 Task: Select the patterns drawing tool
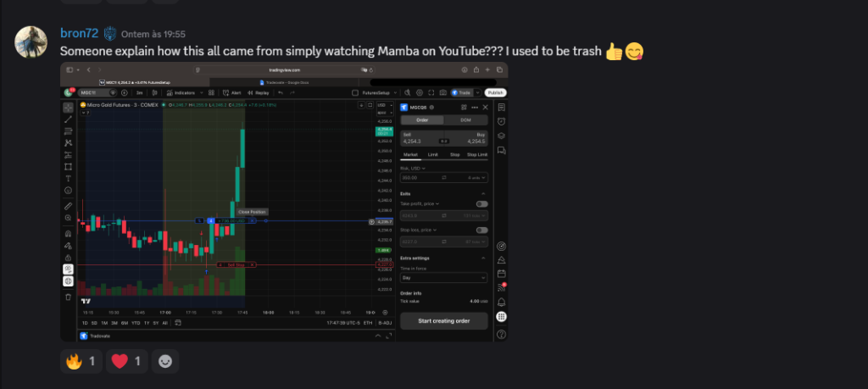[68, 142]
